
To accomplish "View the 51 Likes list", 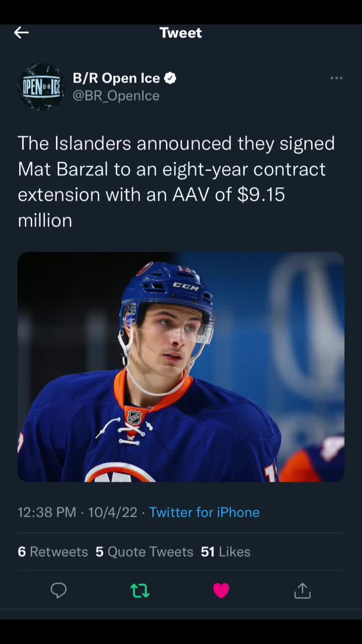I will point(225,551).
